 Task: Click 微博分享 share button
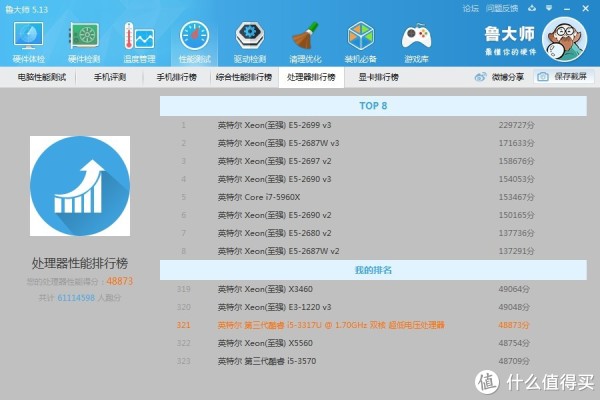(x=499, y=77)
